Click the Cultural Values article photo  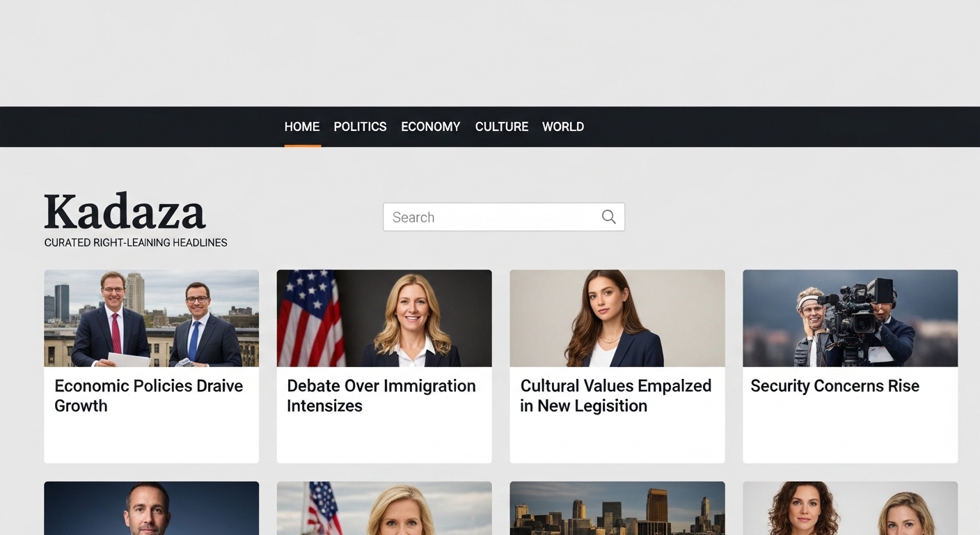click(x=617, y=318)
